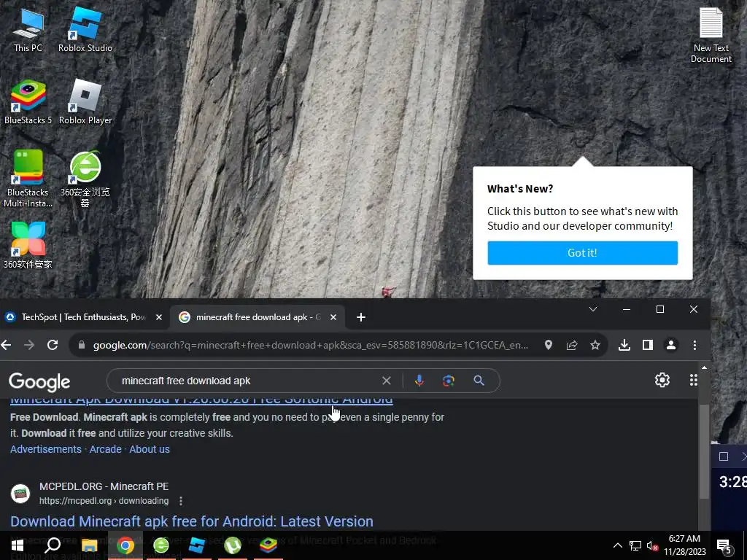Open more options for the MCPEDL result
747x560 pixels.
point(181,501)
